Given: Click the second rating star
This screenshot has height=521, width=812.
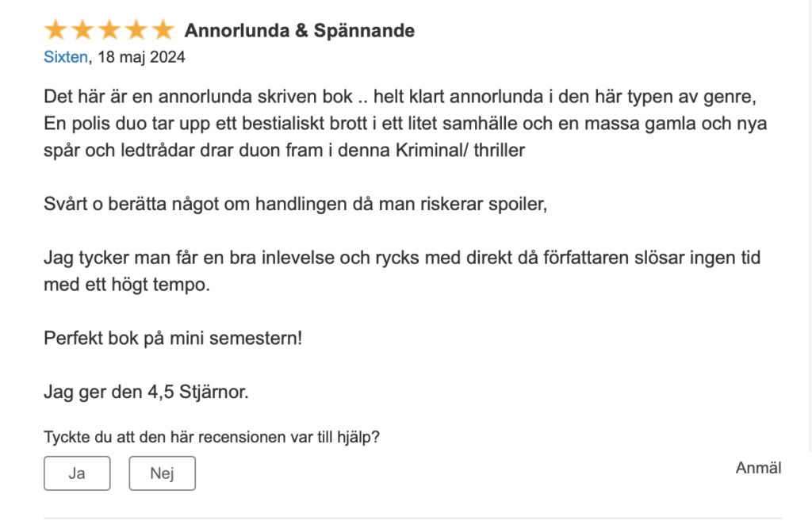Looking at the screenshot, I should tap(82, 30).
